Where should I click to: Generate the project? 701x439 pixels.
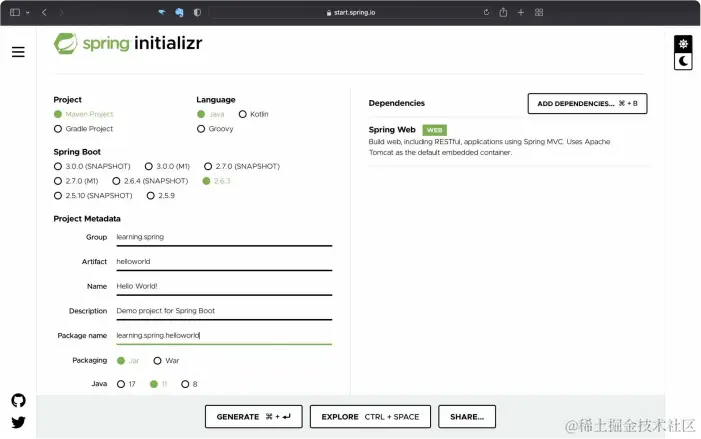pos(253,417)
